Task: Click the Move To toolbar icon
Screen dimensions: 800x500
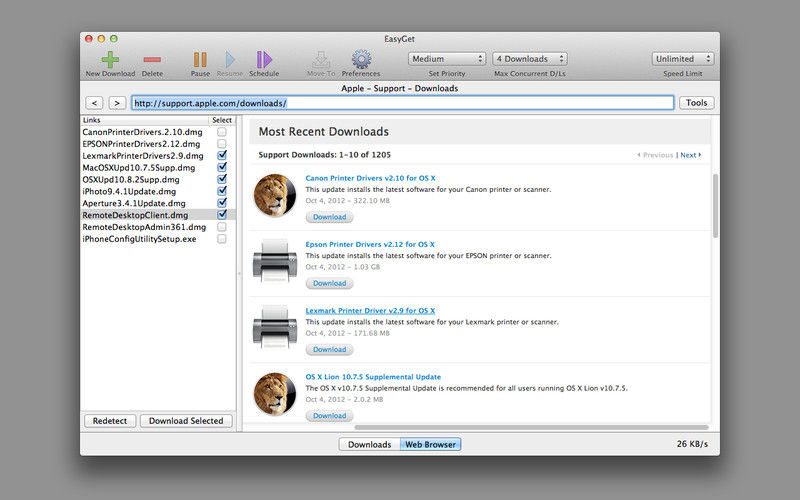Action: [321, 60]
